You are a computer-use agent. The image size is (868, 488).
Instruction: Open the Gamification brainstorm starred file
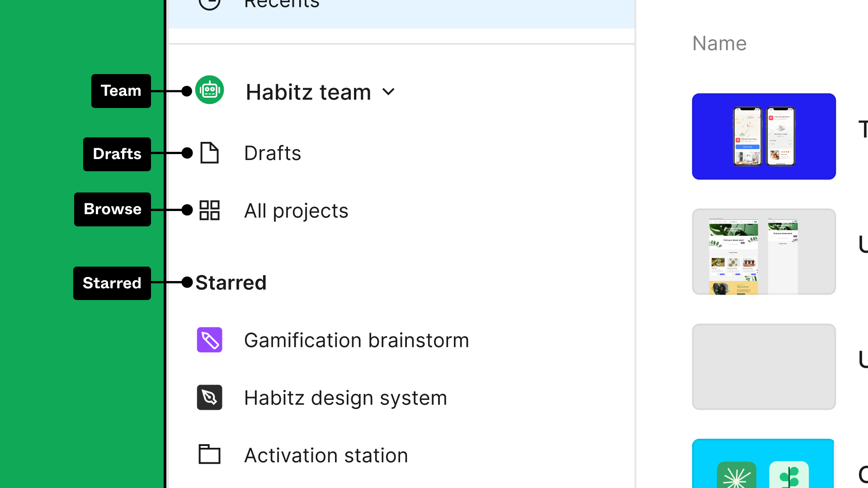tap(356, 340)
